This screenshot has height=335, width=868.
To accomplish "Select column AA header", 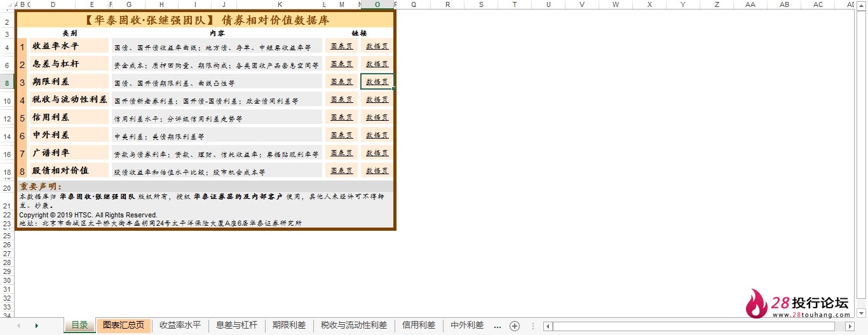I will click(x=750, y=4).
